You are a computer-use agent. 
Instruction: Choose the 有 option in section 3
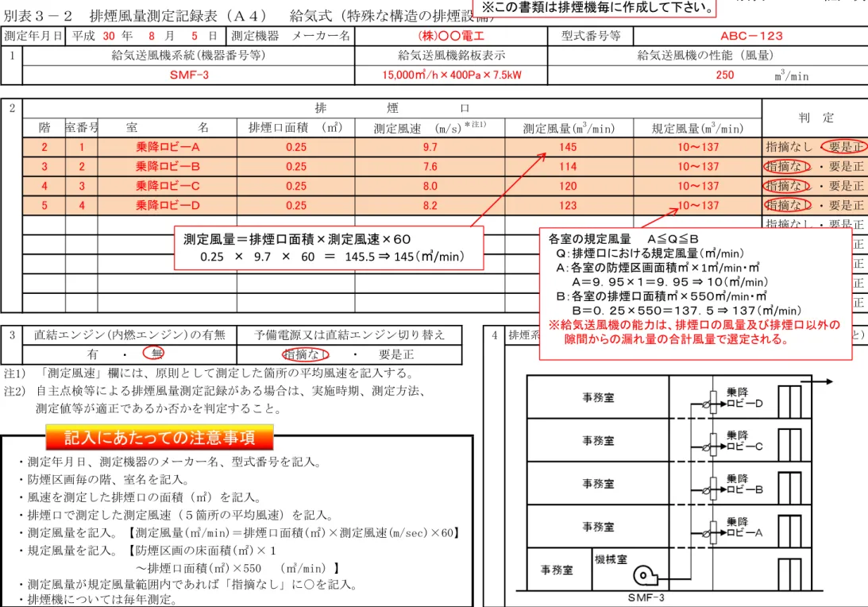[x=92, y=354]
